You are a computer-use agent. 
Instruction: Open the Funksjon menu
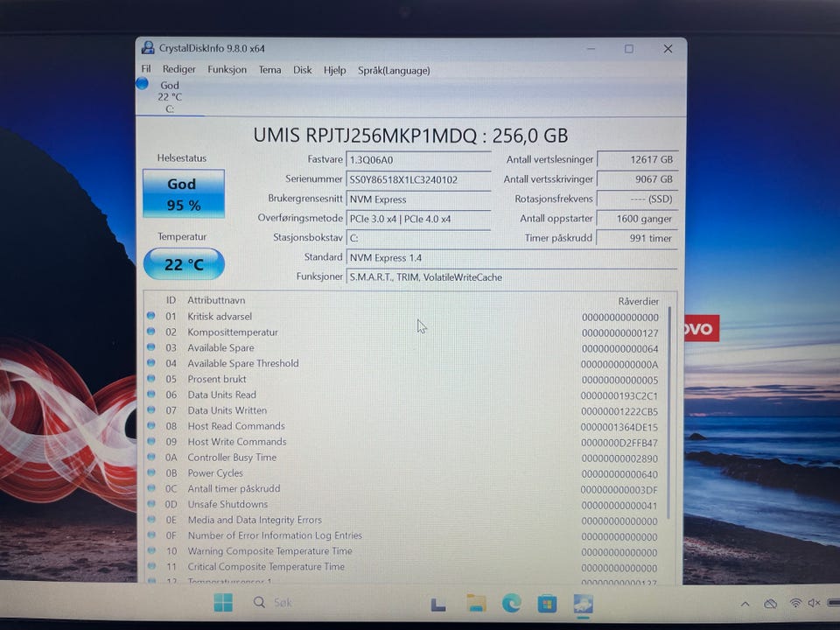pyautogui.click(x=227, y=70)
